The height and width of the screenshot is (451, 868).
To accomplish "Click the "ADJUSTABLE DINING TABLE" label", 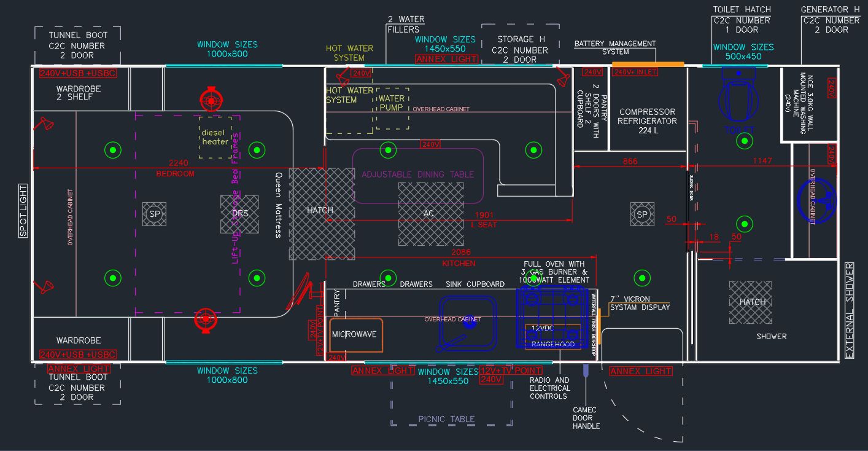I will coord(418,175).
